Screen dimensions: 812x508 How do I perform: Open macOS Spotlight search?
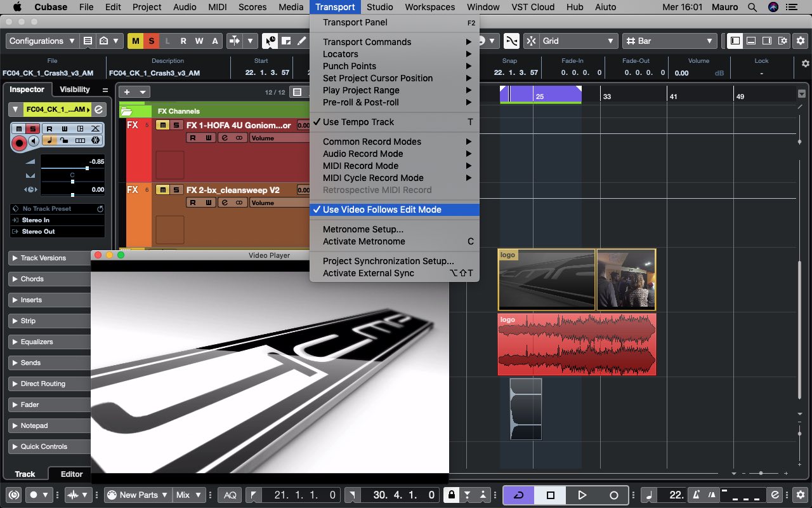click(752, 7)
